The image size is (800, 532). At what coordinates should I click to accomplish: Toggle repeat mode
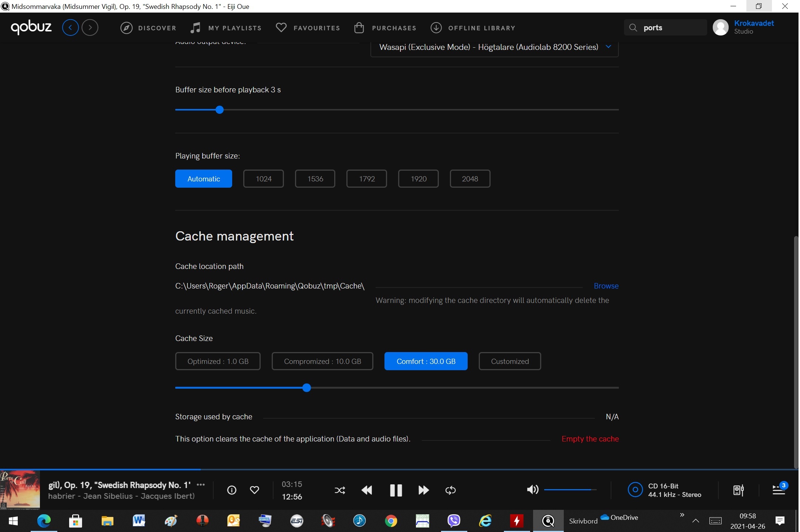[451, 490]
